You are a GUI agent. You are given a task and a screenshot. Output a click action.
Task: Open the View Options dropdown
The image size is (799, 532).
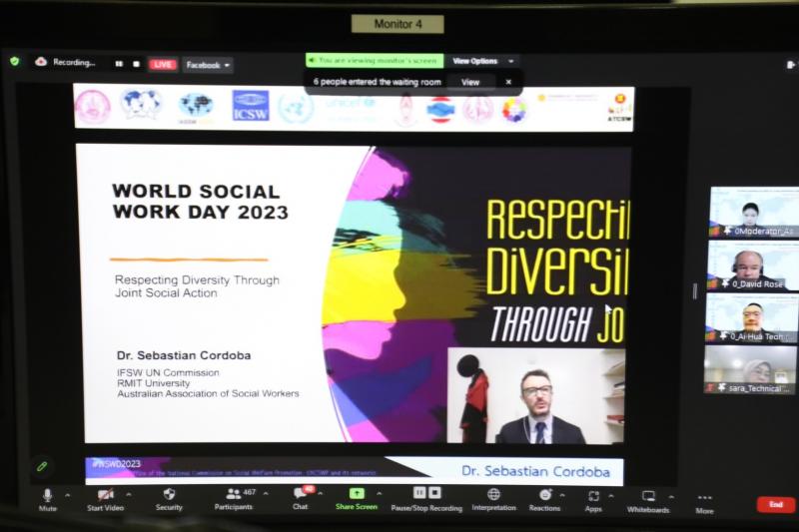[482, 61]
